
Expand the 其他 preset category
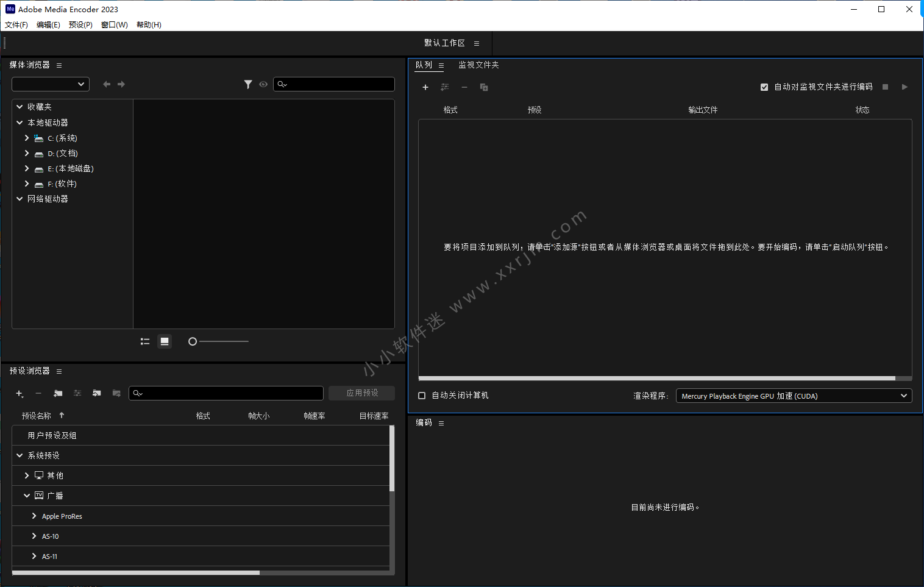click(27, 475)
